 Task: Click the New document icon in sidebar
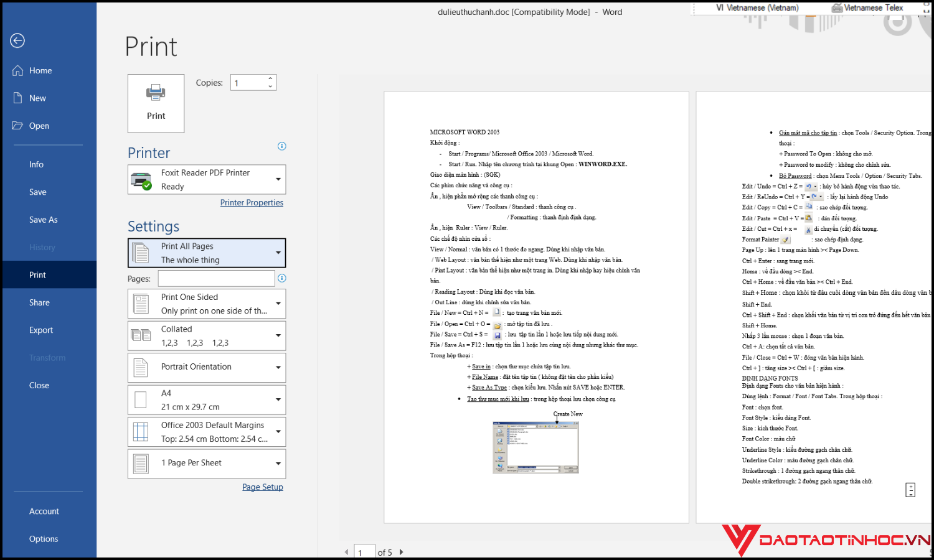(x=17, y=98)
